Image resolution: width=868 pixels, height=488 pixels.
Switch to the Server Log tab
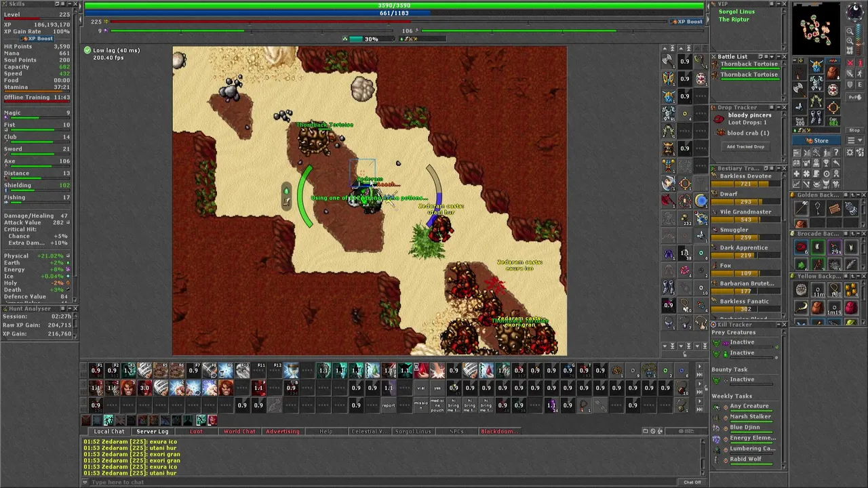[x=153, y=432]
